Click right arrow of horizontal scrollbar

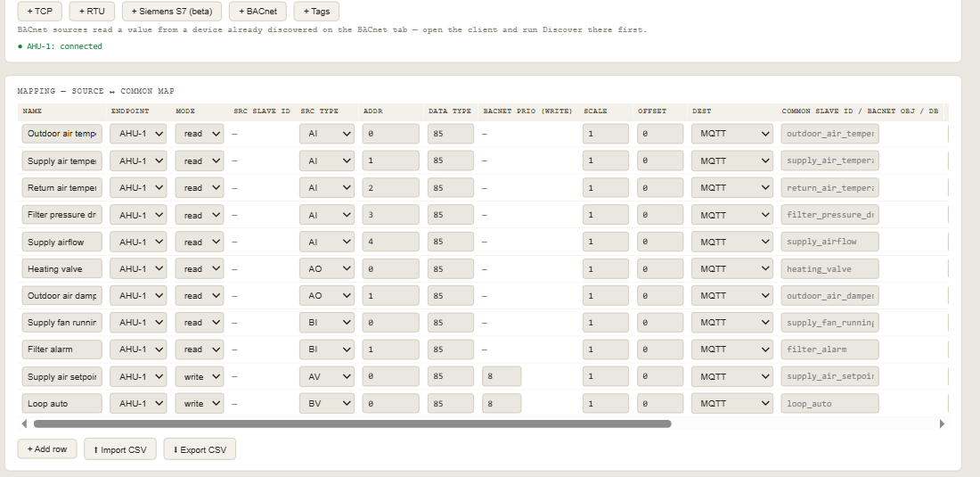pos(943,424)
